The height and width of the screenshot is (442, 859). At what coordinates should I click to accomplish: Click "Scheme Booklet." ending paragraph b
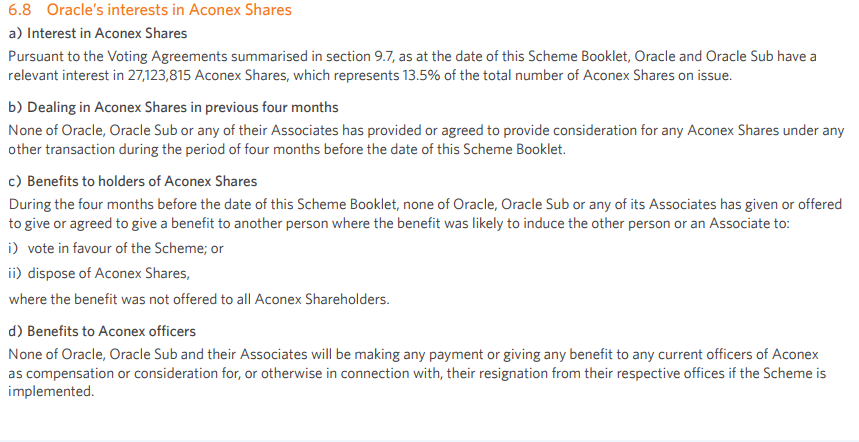click(x=514, y=150)
